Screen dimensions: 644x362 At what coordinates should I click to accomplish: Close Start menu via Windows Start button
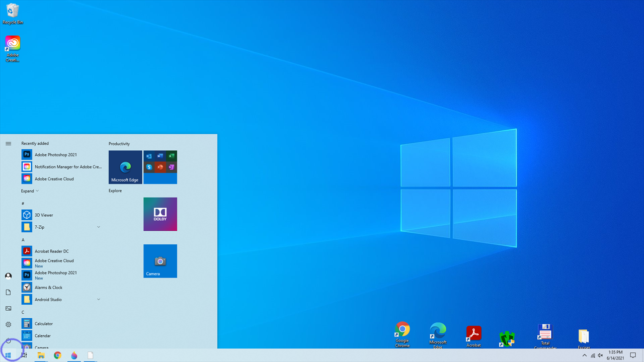(8, 355)
